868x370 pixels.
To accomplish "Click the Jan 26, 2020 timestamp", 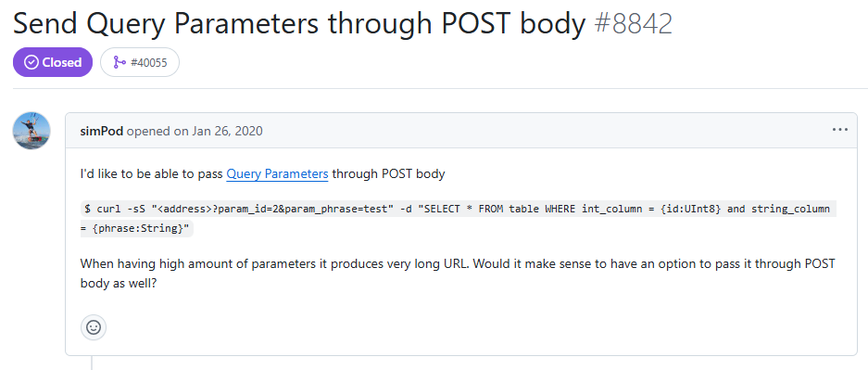I will pos(228,132).
